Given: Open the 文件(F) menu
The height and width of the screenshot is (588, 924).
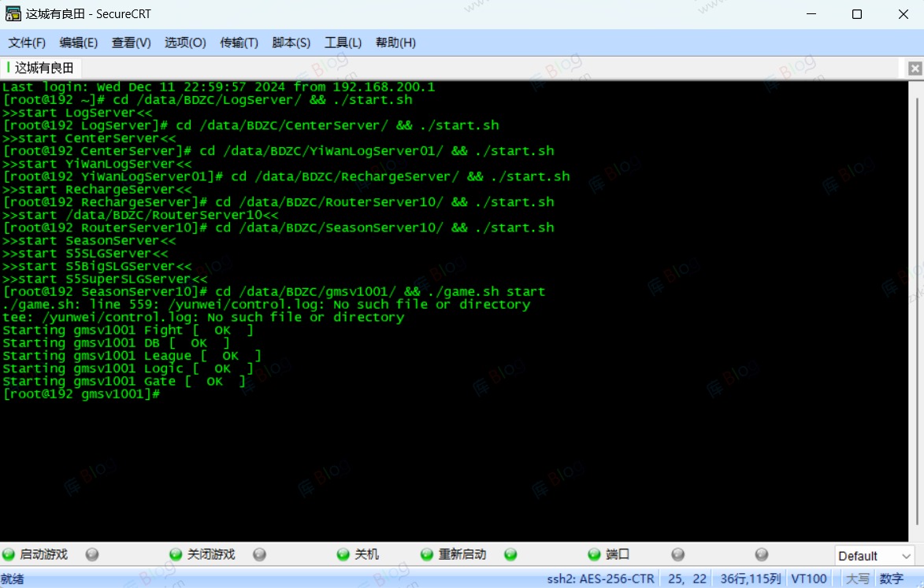Looking at the screenshot, I should (x=27, y=43).
